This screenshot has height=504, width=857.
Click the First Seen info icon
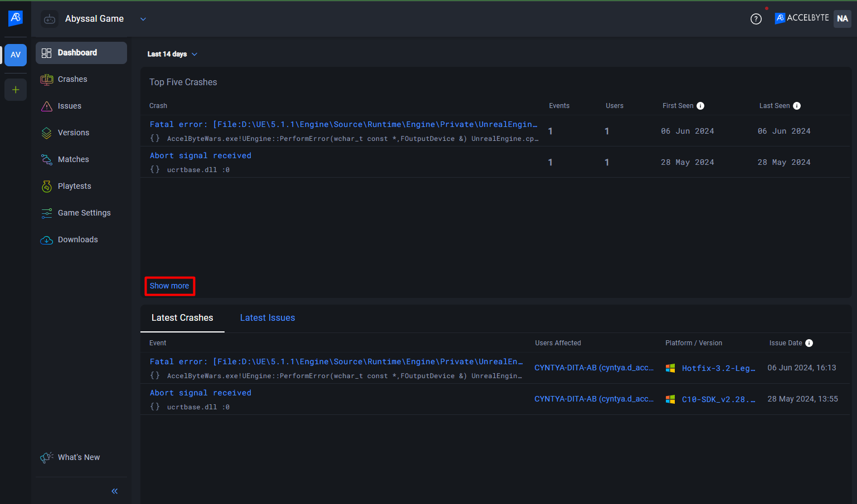pyautogui.click(x=700, y=106)
